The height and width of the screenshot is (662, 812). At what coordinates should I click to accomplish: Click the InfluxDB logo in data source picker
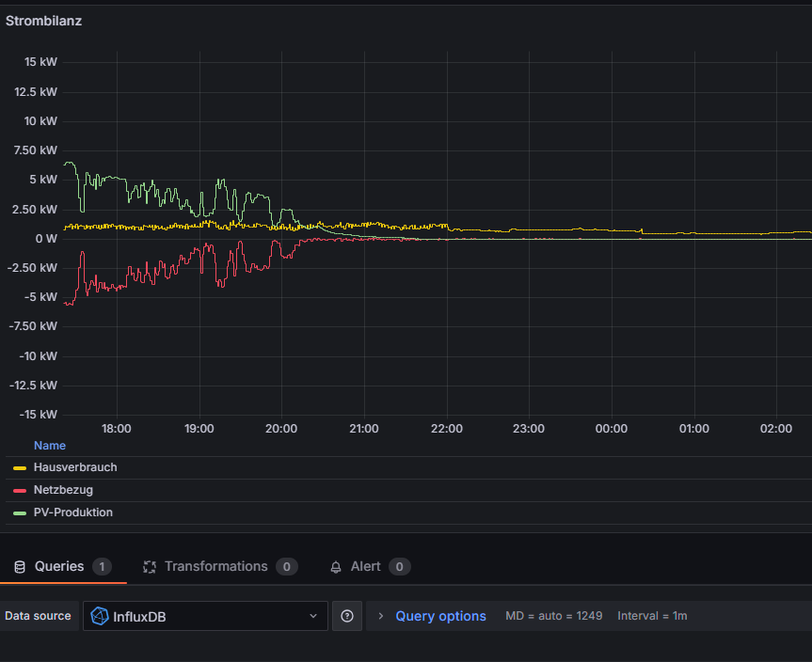pos(99,616)
